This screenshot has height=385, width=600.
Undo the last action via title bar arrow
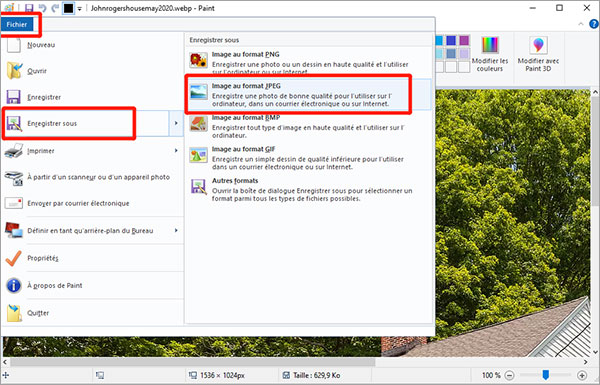pos(42,8)
